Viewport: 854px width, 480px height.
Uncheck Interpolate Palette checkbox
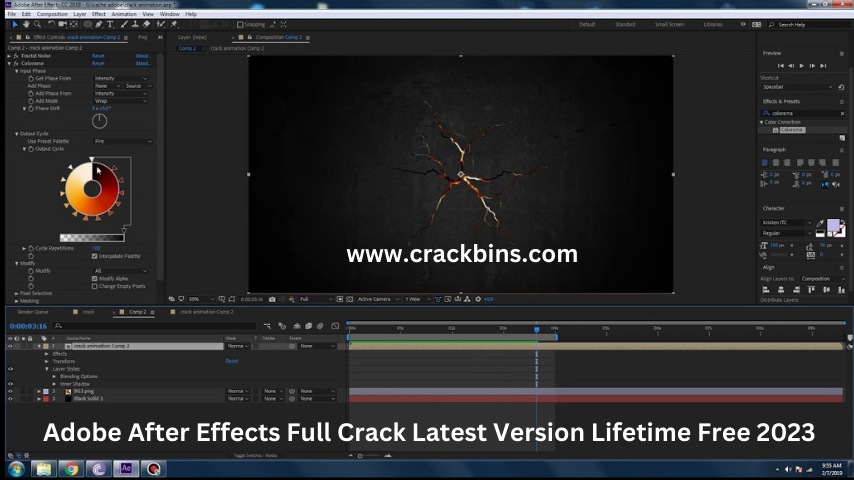95,256
